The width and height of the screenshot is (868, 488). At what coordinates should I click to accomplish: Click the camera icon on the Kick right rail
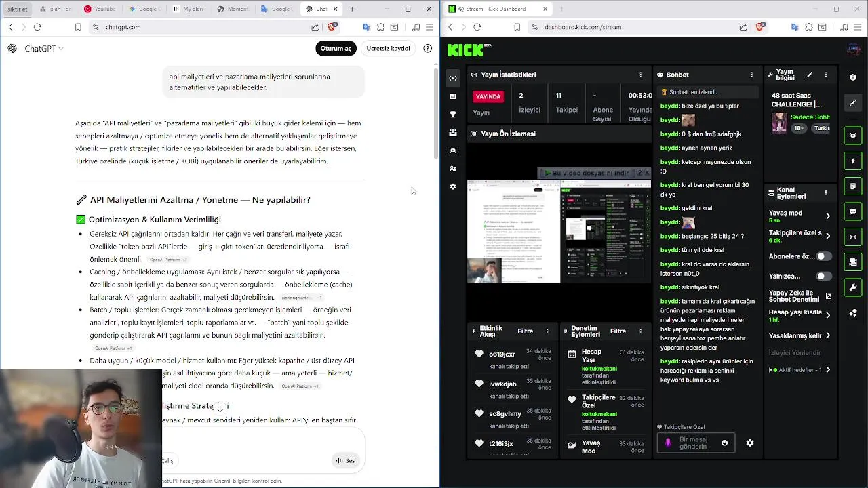[x=853, y=262]
